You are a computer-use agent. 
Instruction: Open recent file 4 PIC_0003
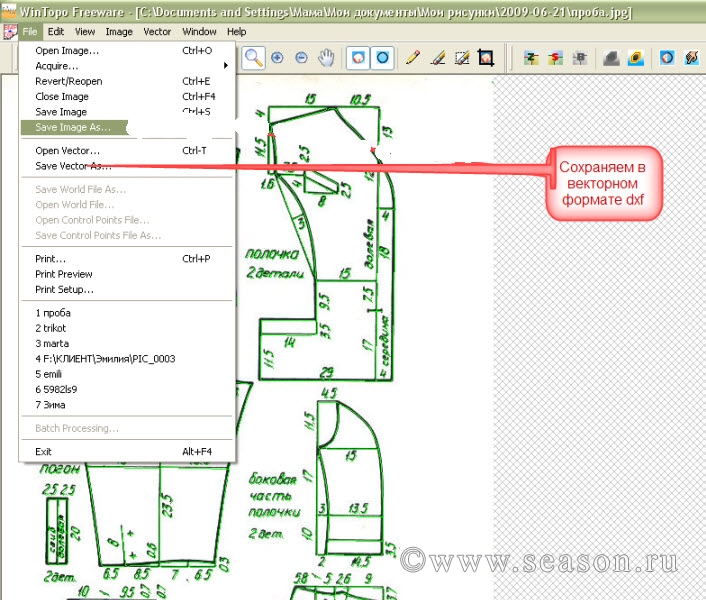coord(127,359)
